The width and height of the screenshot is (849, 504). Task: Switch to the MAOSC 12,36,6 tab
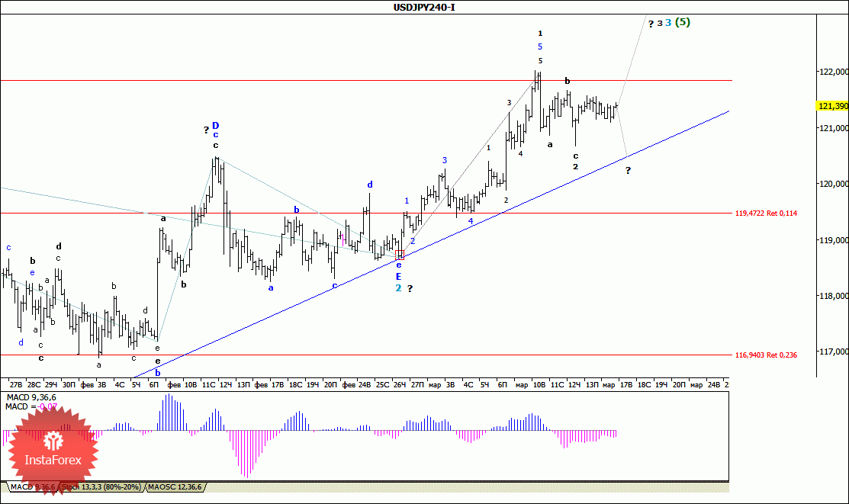[175, 487]
